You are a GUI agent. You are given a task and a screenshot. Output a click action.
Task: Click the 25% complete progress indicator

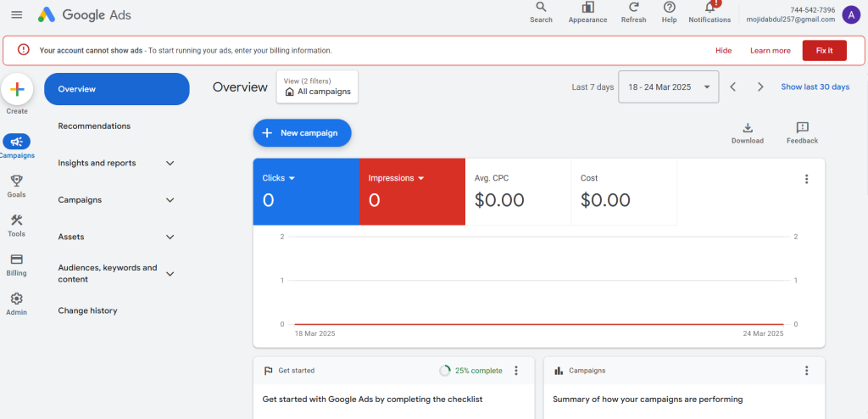point(470,371)
